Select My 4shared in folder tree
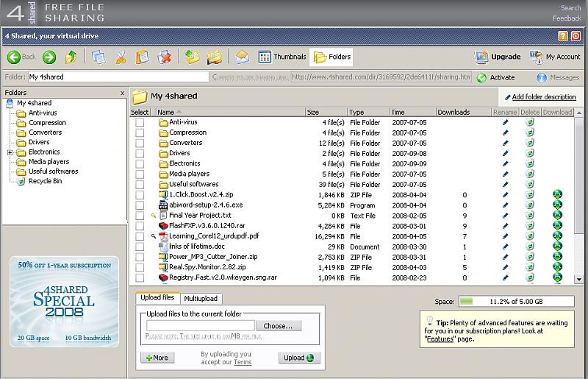The image size is (588, 379). pos(34,103)
